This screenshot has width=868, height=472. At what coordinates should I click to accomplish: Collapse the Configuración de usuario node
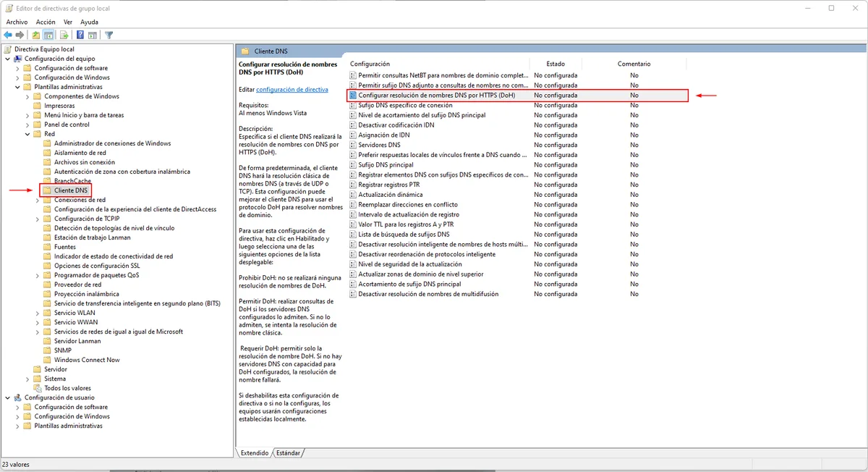point(7,397)
